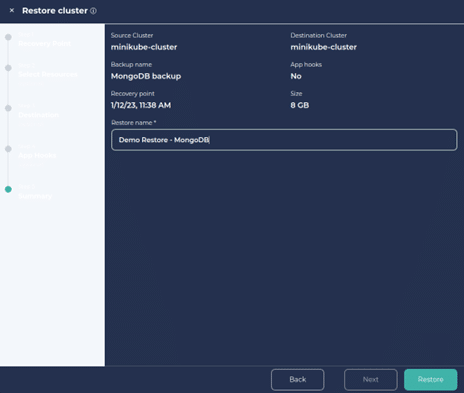This screenshot has height=393, width=464.
Task: Go to the Recovery Point step
Action: (x=44, y=43)
